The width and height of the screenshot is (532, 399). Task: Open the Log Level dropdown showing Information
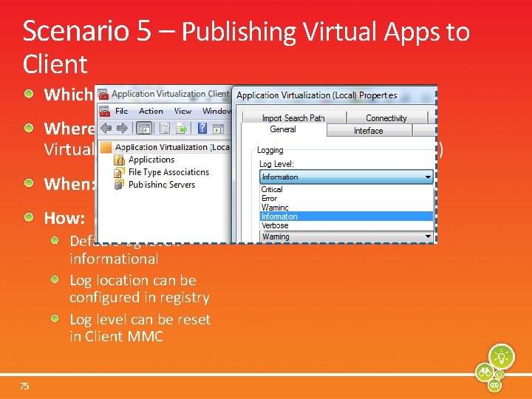[x=347, y=177]
